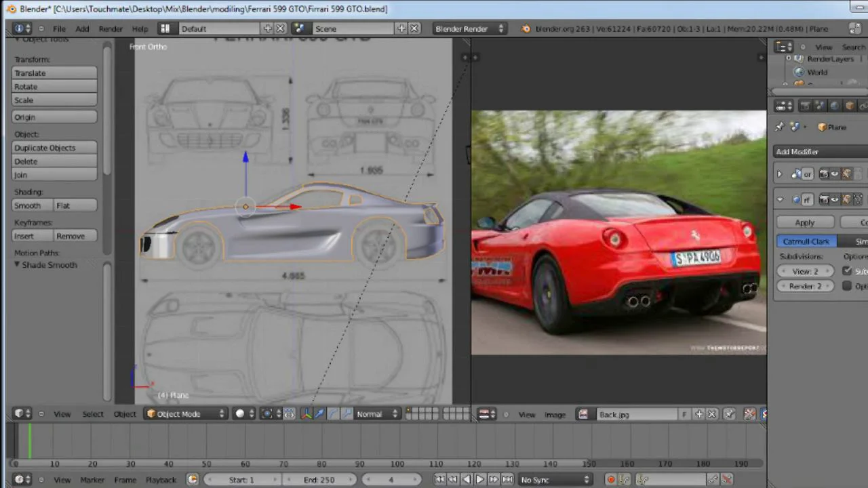This screenshot has width=868, height=488.
Task: Open the 3D viewport Select menu
Action: tap(93, 413)
